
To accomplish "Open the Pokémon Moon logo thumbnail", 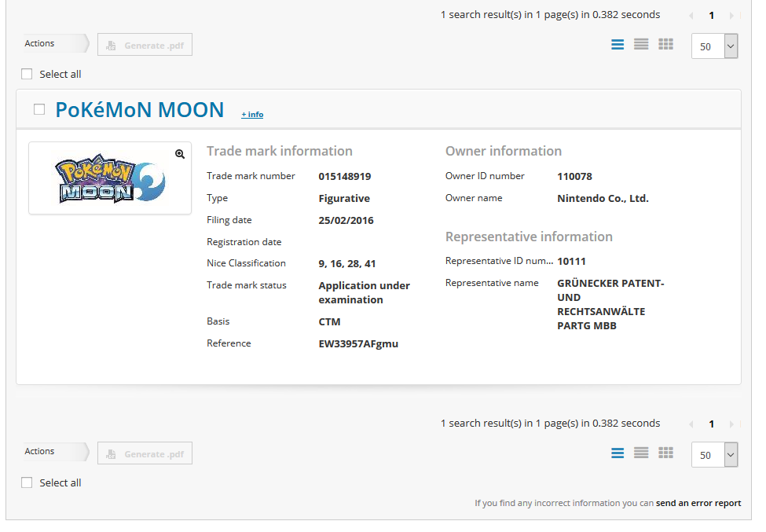I will pyautogui.click(x=110, y=178).
